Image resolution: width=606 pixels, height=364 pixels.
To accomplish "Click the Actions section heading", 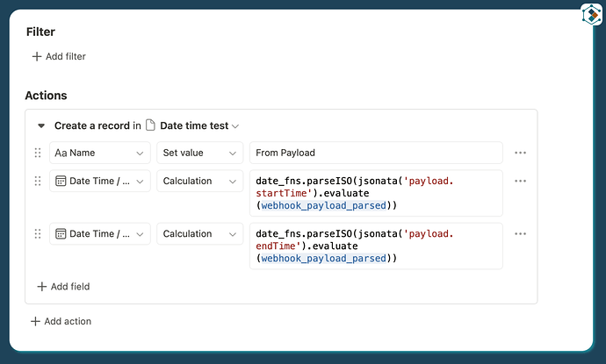I will (46, 96).
